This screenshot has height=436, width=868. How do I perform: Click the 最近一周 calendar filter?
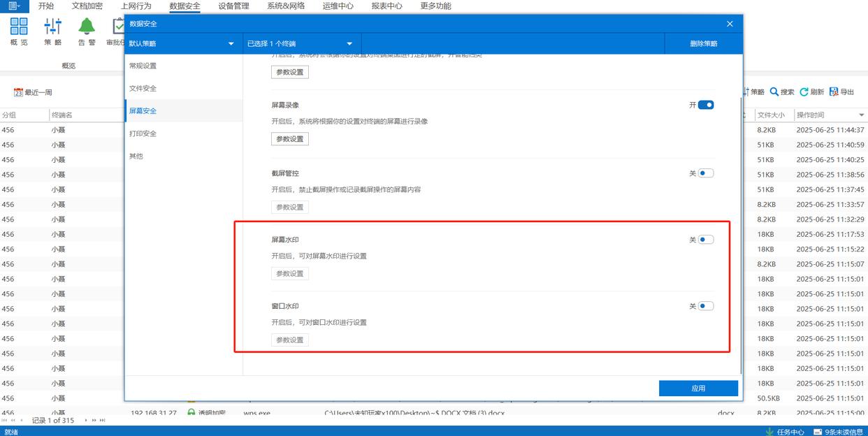33,92
